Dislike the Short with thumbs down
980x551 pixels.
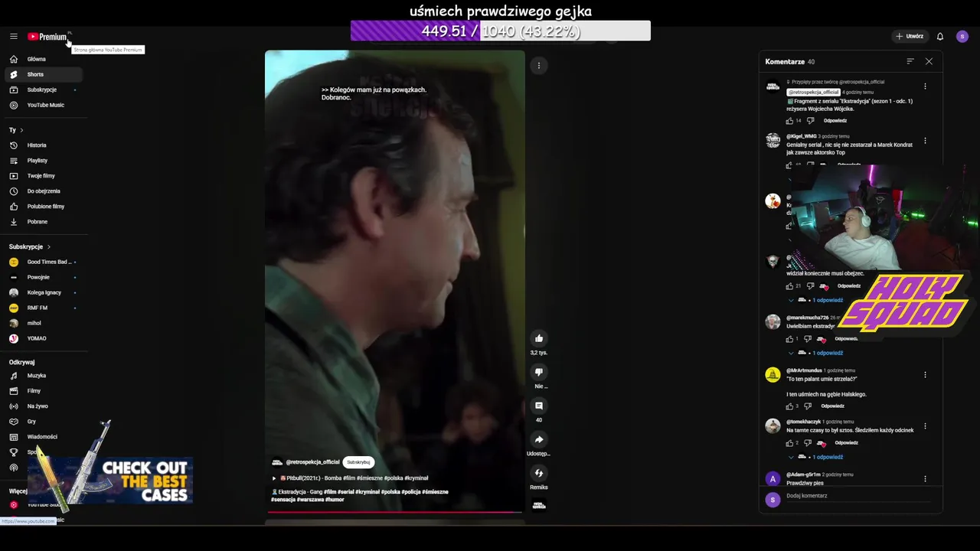click(x=539, y=372)
